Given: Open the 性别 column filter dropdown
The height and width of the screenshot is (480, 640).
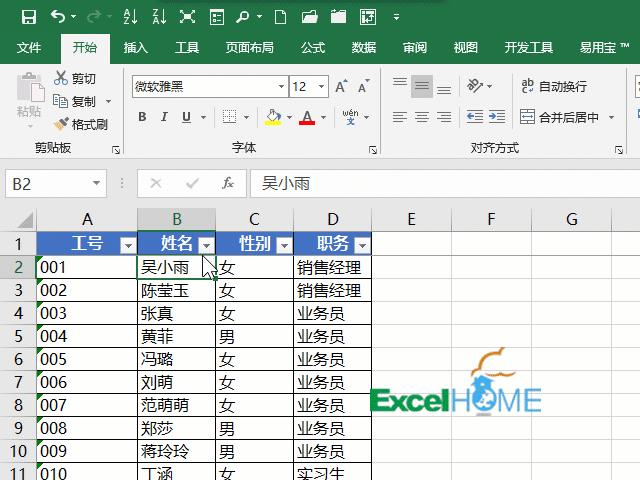Looking at the screenshot, I should 284,245.
